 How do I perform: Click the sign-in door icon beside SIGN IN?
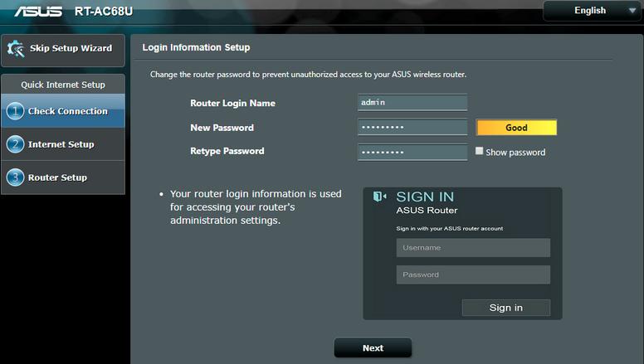(x=379, y=197)
